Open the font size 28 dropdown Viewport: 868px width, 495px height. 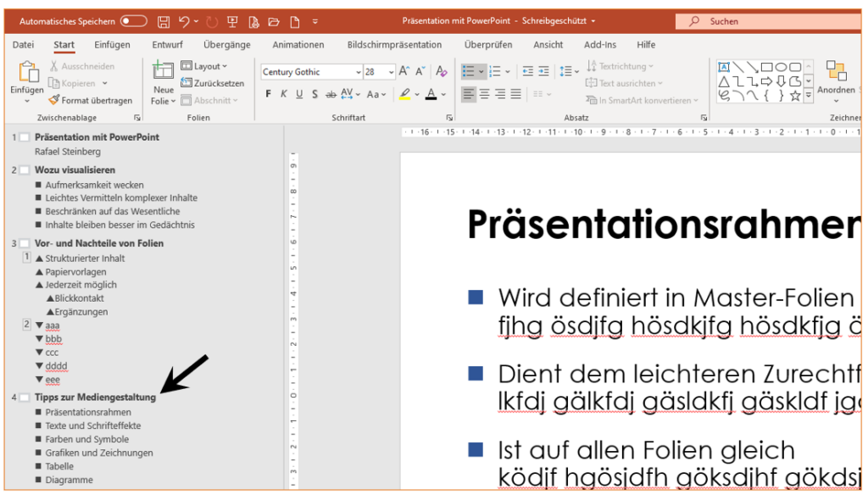pos(391,72)
